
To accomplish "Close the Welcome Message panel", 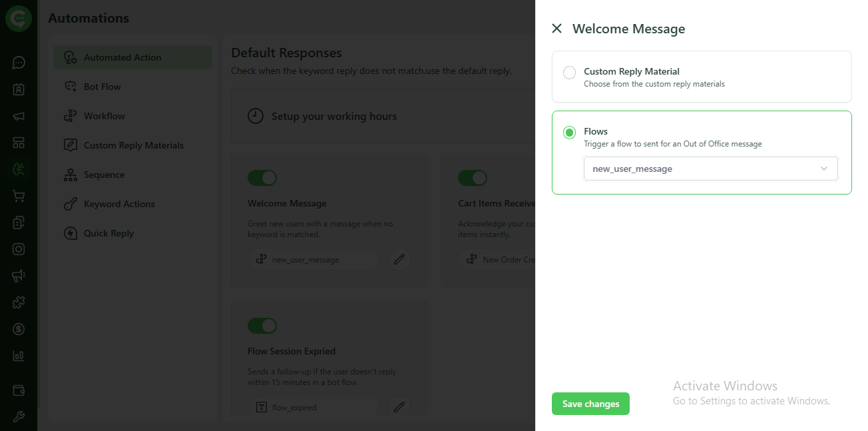I will [556, 28].
